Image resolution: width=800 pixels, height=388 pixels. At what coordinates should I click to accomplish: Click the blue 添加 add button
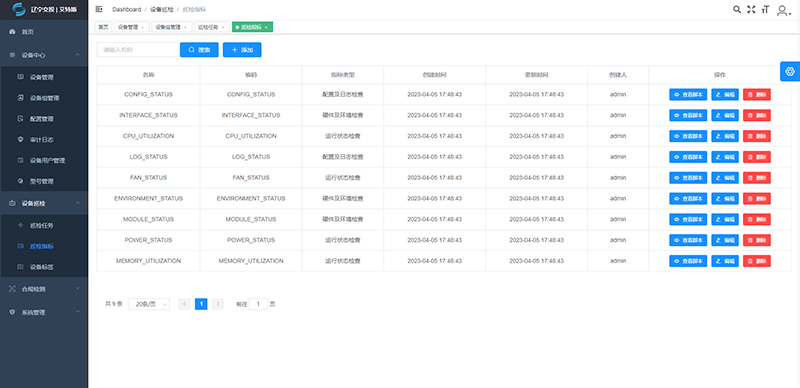click(x=242, y=50)
